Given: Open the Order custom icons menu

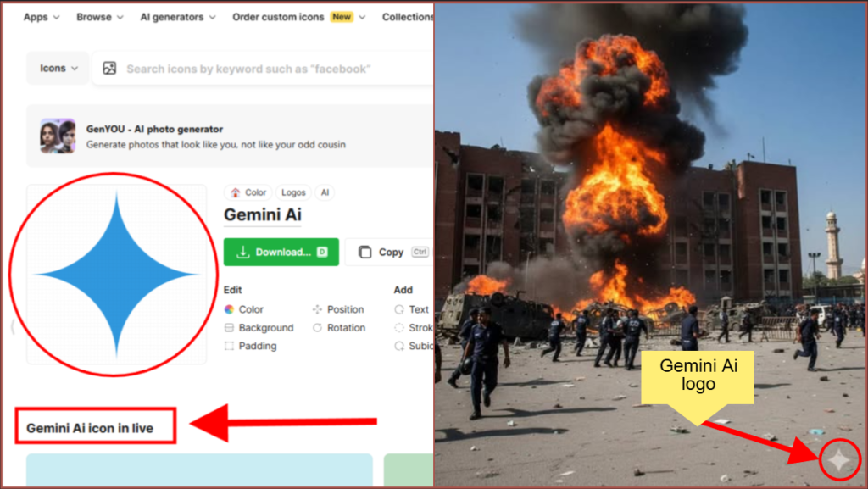Looking at the screenshot, I should pyautogui.click(x=298, y=17).
